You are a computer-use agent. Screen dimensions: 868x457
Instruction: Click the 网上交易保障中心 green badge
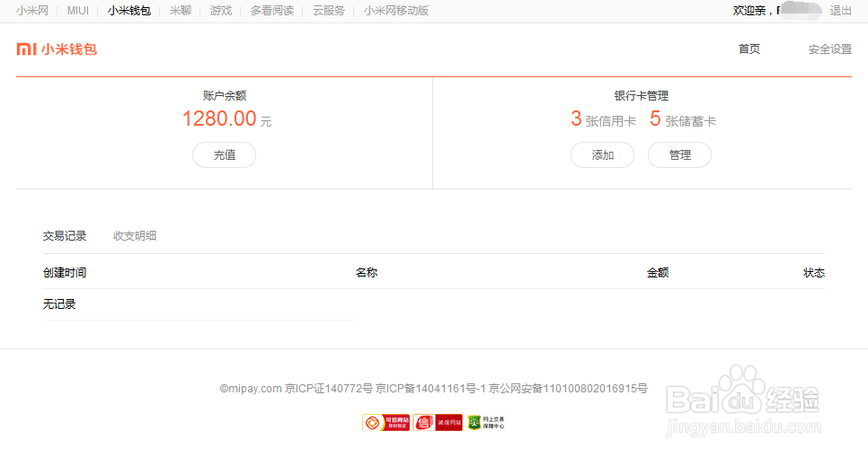[486, 423]
